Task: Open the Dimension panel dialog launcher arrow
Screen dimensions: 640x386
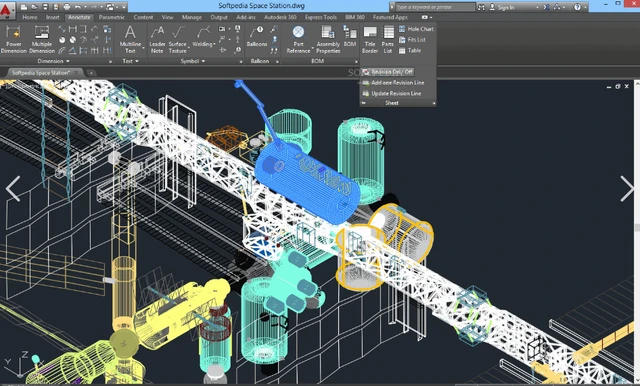Action: pos(110,62)
